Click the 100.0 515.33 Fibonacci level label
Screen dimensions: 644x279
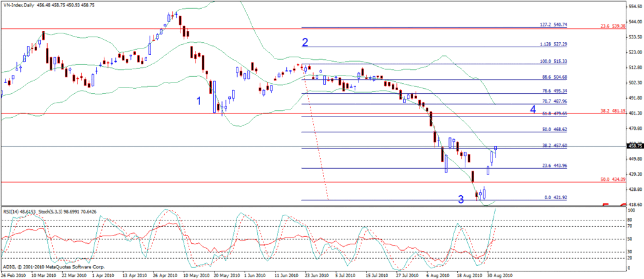tap(553, 62)
